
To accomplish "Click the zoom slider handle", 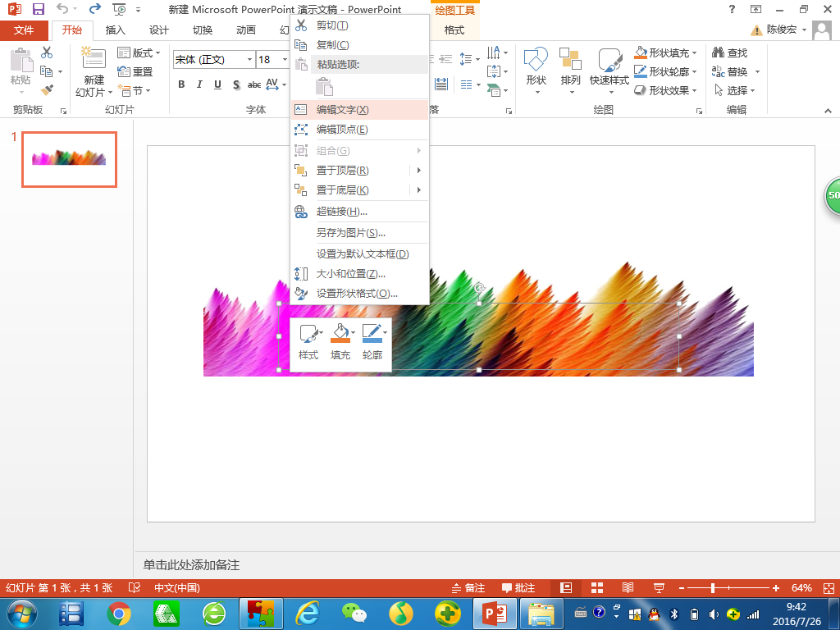I will pos(713,587).
